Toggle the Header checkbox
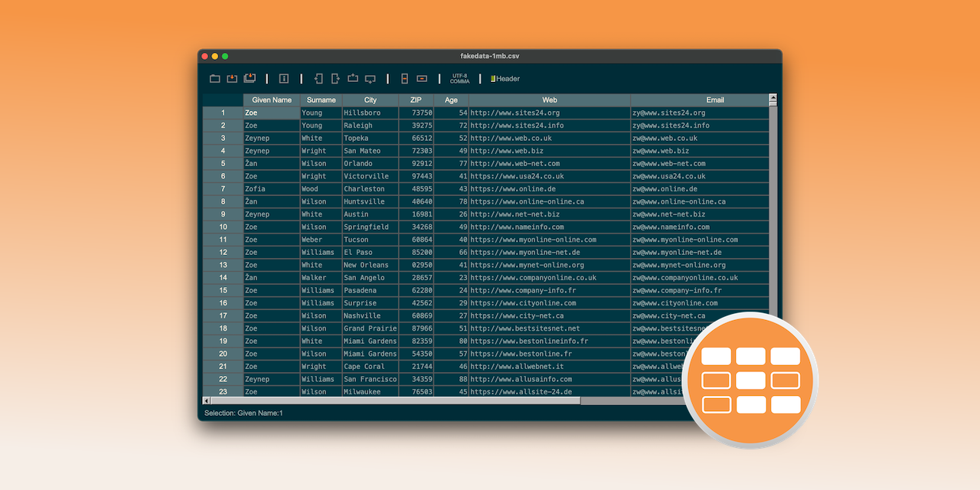 point(494,79)
